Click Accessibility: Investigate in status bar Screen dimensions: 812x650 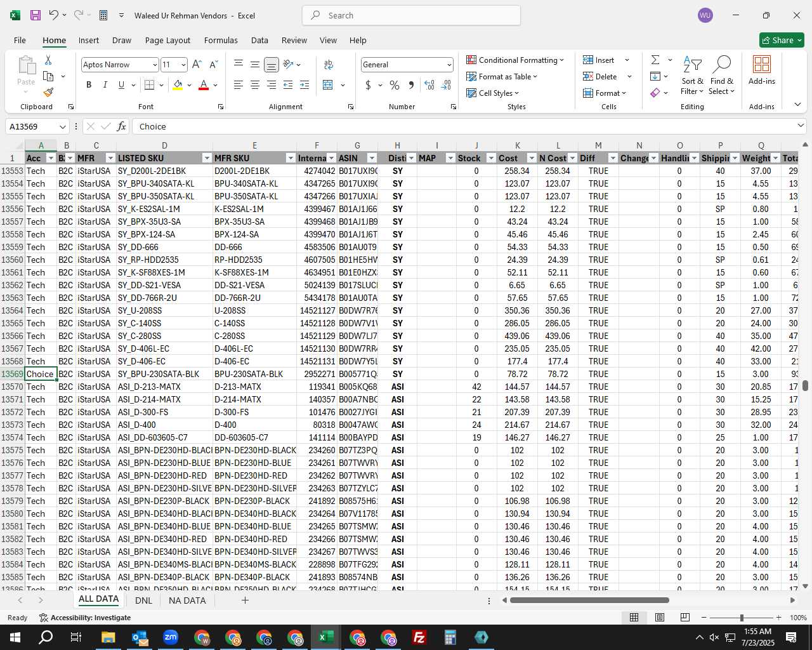click(85, 618)
